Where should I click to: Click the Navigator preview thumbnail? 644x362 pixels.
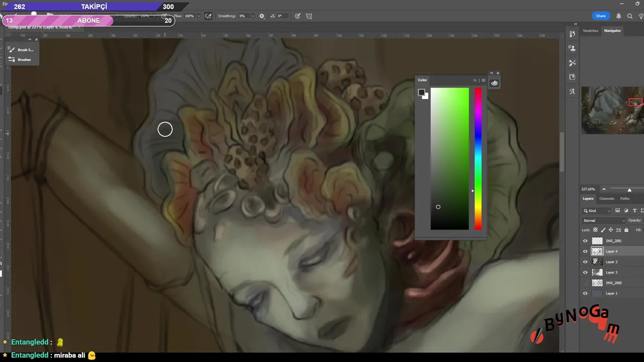613,110
